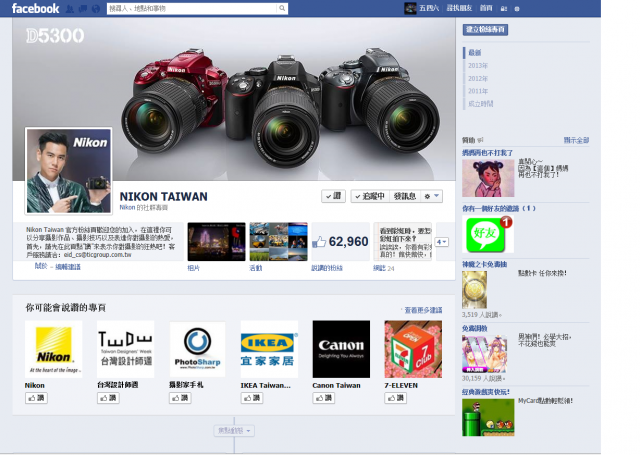This screenshot has width=640, height=455.
Task: Open the events collage thumbnail
Action: (278, 242)
